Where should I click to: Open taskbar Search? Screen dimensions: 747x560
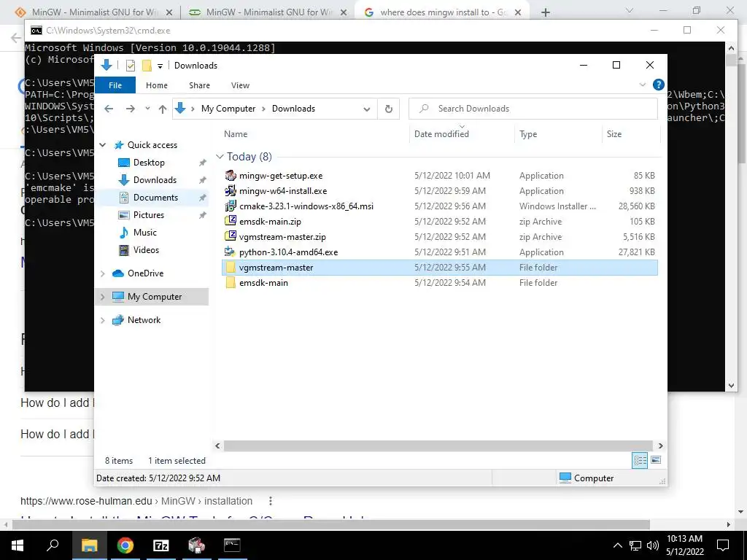coord(53,545)
